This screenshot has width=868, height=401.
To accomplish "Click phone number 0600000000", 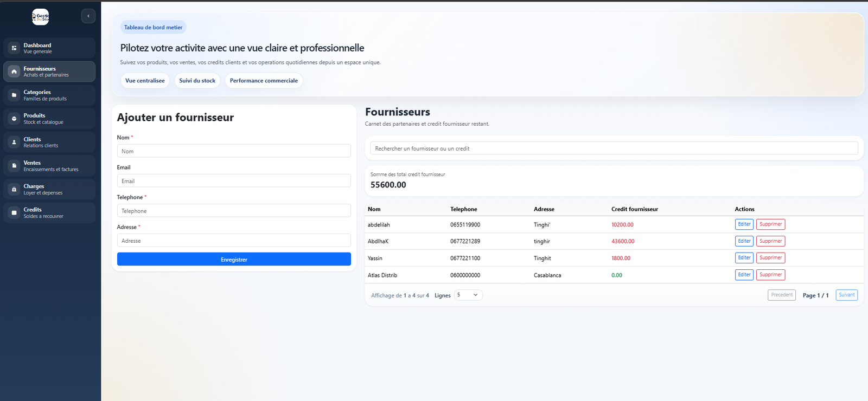I will coord(465,275).
